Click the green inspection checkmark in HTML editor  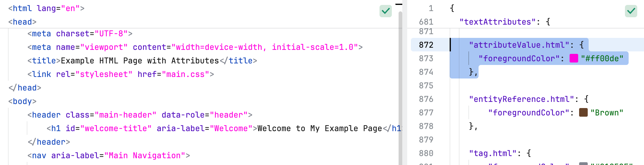[385, 11]
